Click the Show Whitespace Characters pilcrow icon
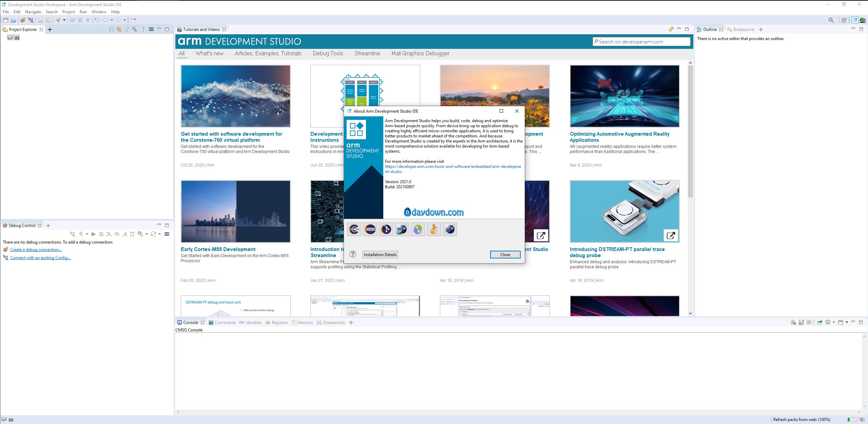 (88, 20)
